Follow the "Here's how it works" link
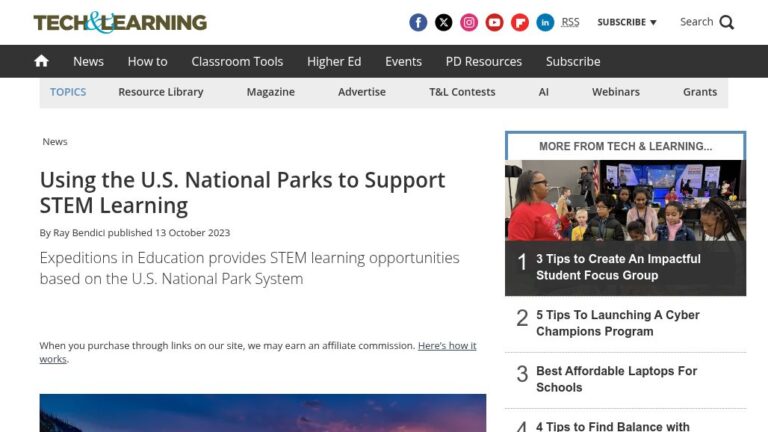768x432 pixels. [x=258, y=352]
